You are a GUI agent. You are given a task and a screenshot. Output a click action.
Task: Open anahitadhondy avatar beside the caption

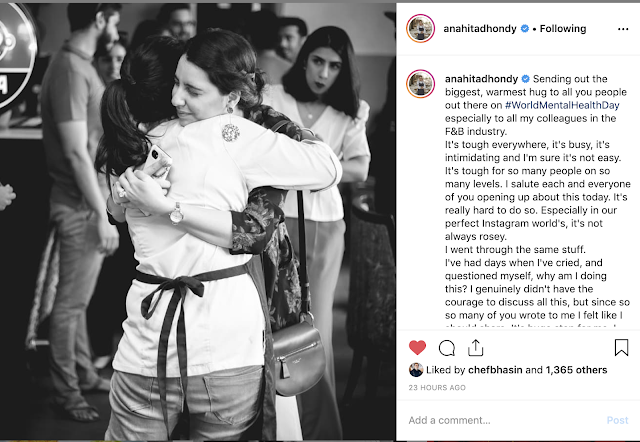[420, 84]
